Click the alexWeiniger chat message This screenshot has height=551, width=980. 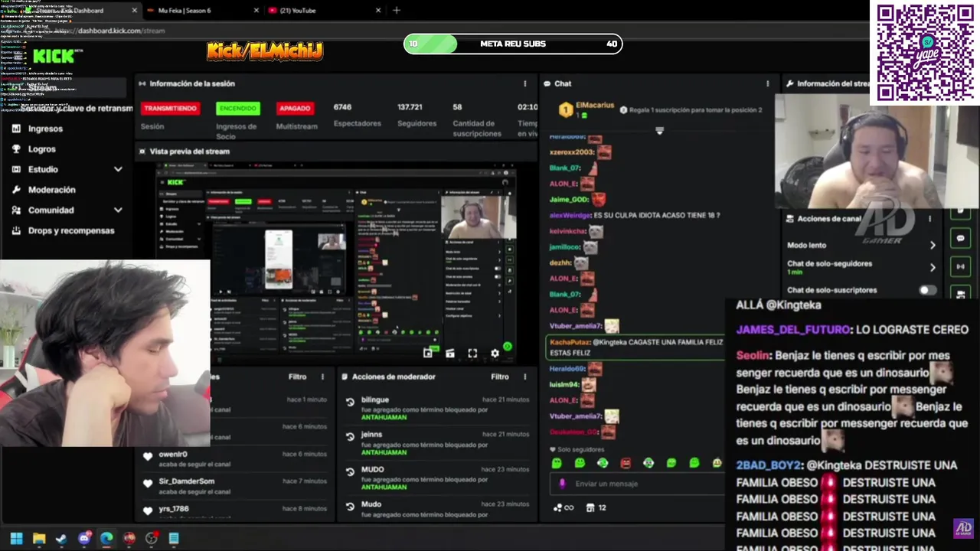[635, 216]
